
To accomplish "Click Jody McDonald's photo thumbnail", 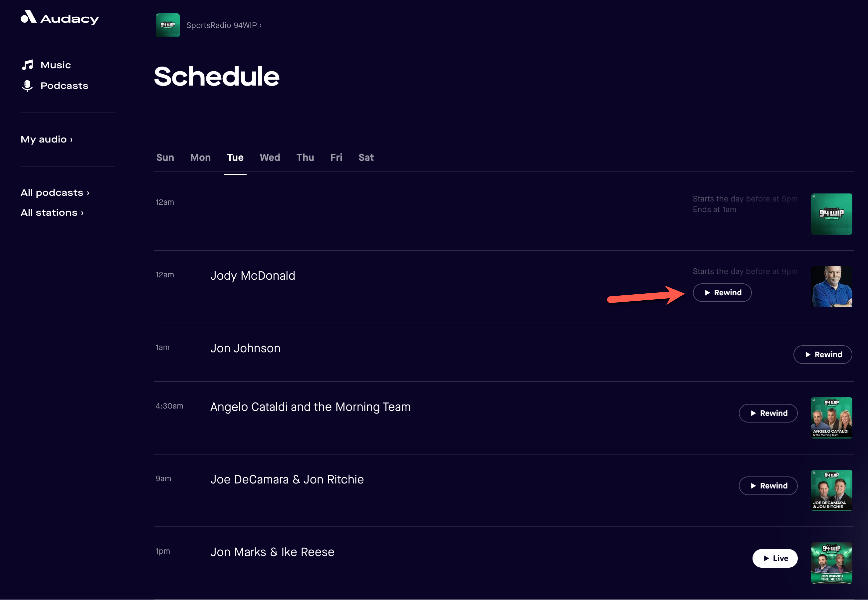I will point(831,286).
